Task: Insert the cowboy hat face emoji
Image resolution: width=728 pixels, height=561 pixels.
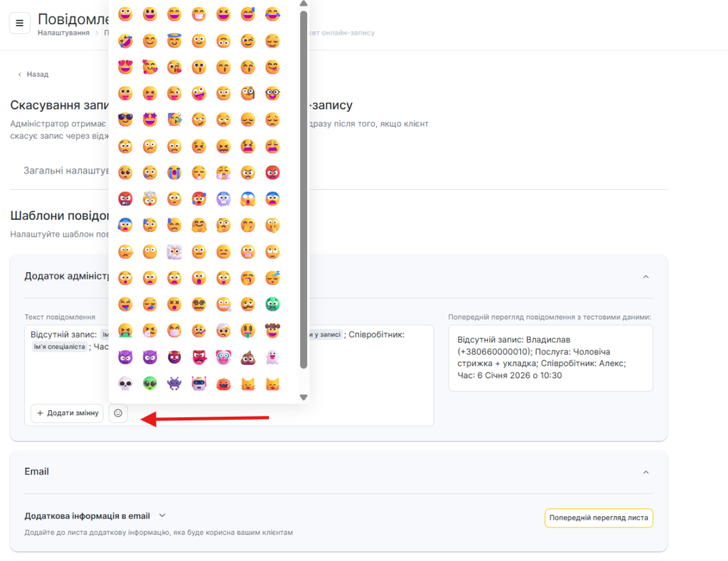Action: click(272, 331)
